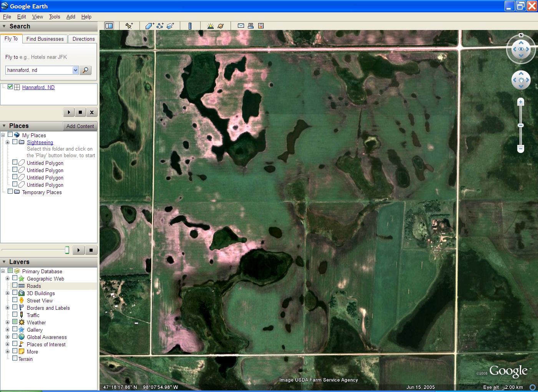Image resolution: width=538 pixels, height=392 pixels.
Task: Open the View menu
Action: point(38,17)
